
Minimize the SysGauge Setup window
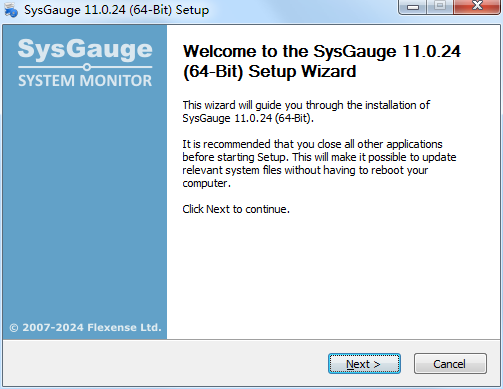[x=413, y=6]
